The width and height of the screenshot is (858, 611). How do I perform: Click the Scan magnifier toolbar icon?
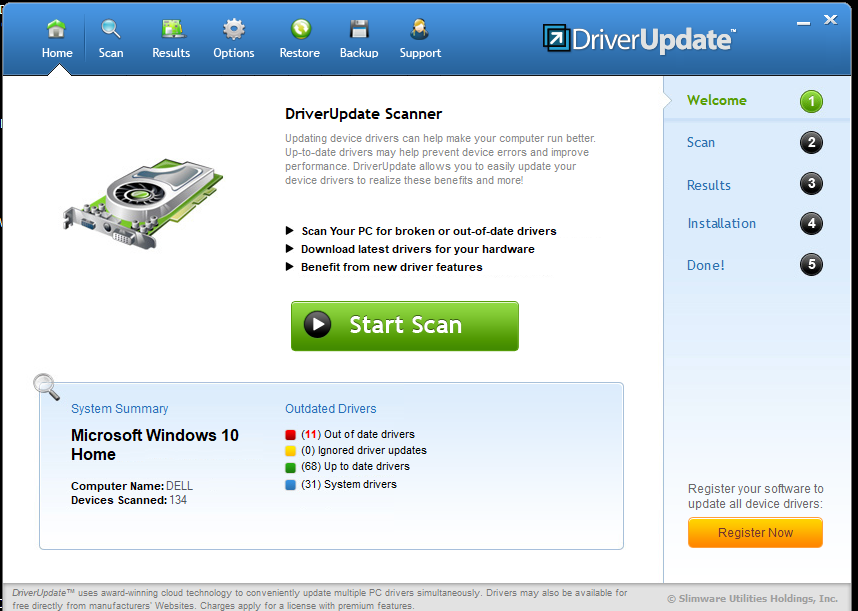click(111, 28)
